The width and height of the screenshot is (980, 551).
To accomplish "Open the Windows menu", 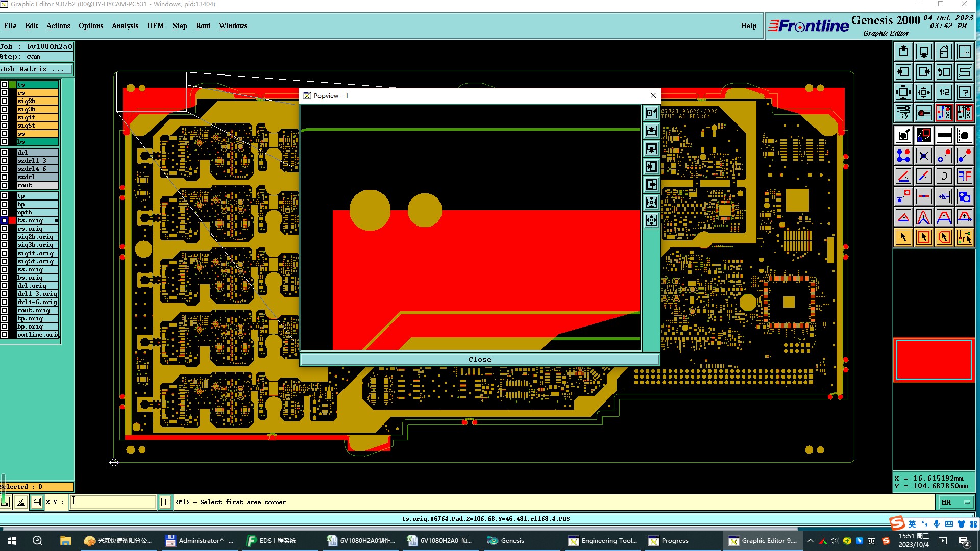I will (x=233, y=26).
